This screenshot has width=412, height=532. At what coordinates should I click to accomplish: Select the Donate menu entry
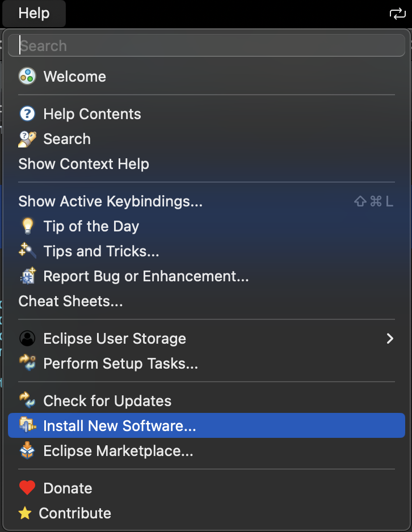(x=207, y=488)
